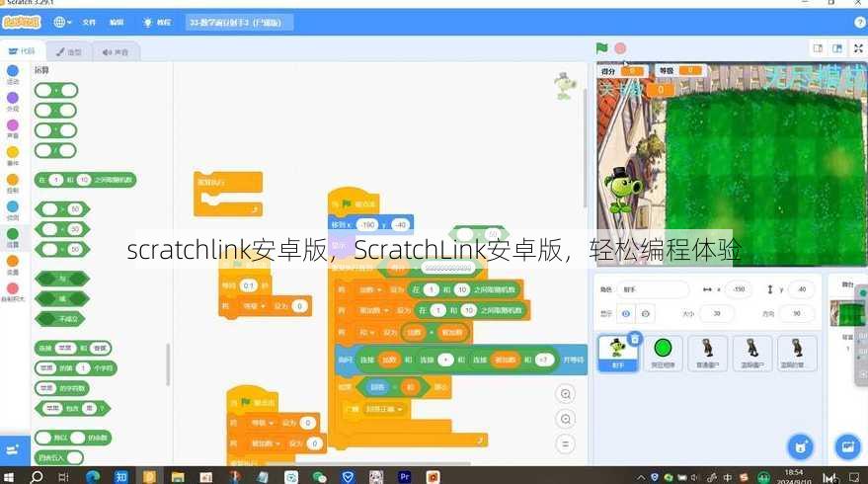The image size is (868, 484).
Task: Select the blue Motion category circle
Action: tap(13, 71)
